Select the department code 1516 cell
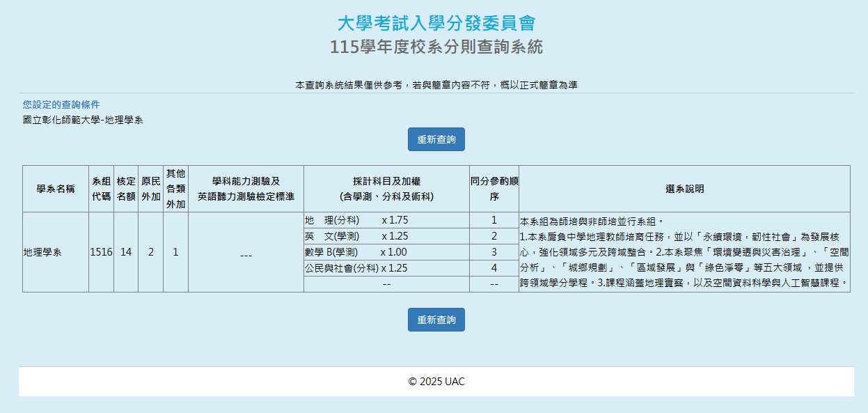Viewport: 868px width, 413px height. [x=102, y=252]
